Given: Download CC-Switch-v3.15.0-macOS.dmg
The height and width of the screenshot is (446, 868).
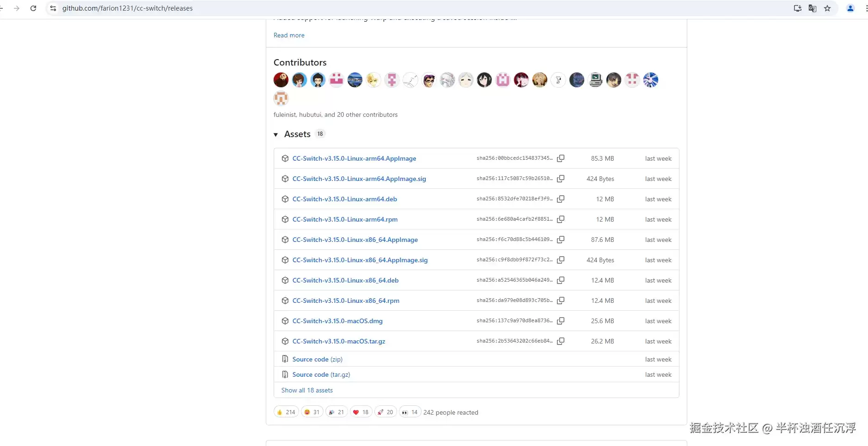Looking at the screenshot, I should [337, 321].
